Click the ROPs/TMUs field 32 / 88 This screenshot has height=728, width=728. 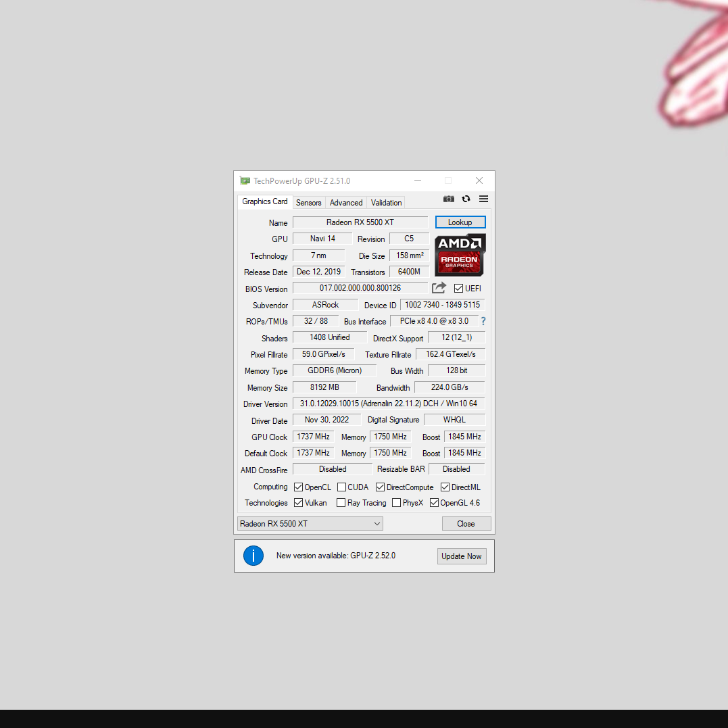(x=316, y=321)
